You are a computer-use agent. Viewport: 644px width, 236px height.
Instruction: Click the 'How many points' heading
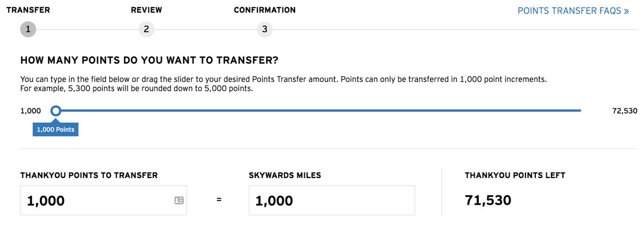pos(149,61)
